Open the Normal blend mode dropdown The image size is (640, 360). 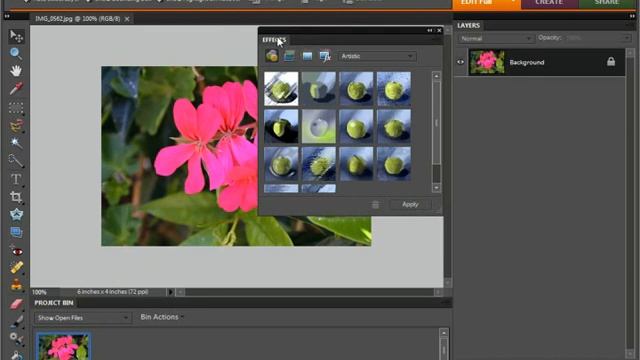(496, 38)
